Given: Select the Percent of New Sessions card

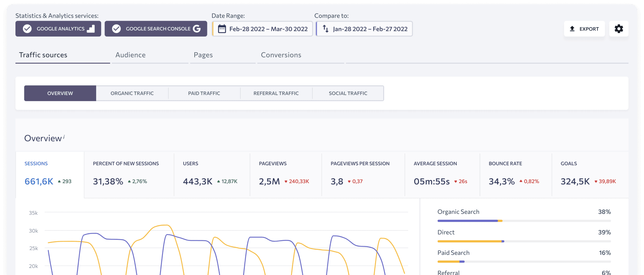Looking at the screenshot, I should click(129, 174).
